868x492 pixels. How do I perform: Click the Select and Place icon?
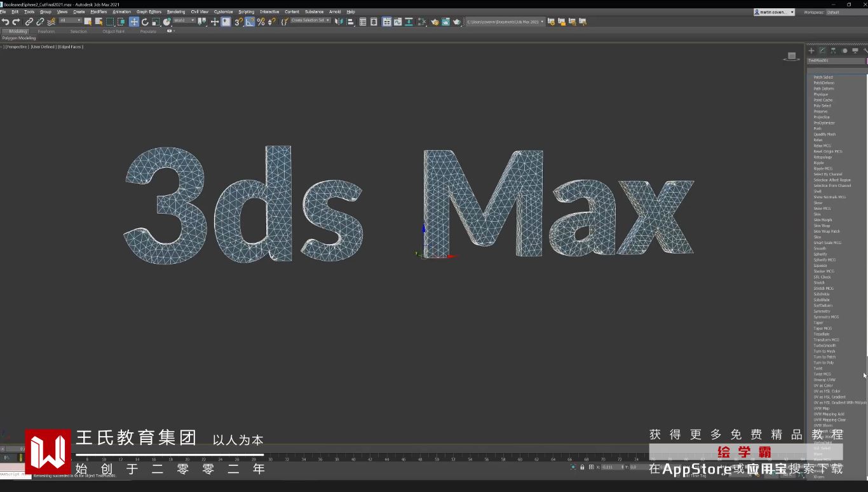coord(166,22)
